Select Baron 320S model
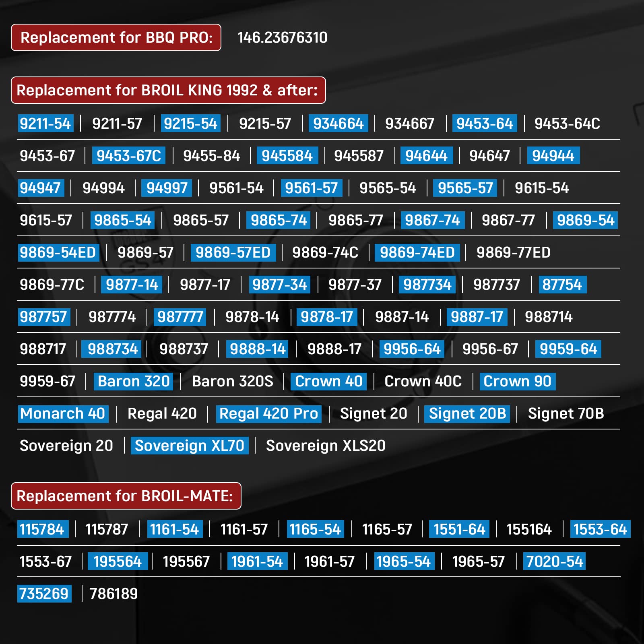The image size is (644, 644). point(233,381)
